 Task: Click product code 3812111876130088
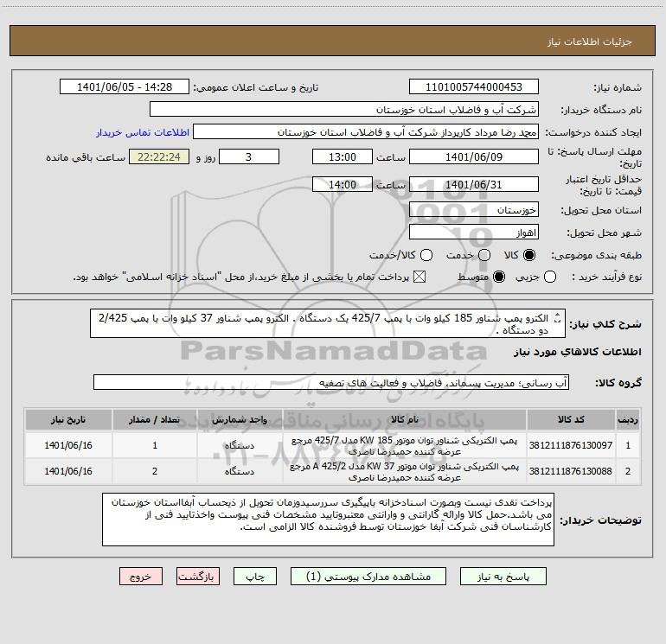click(571, 471)
